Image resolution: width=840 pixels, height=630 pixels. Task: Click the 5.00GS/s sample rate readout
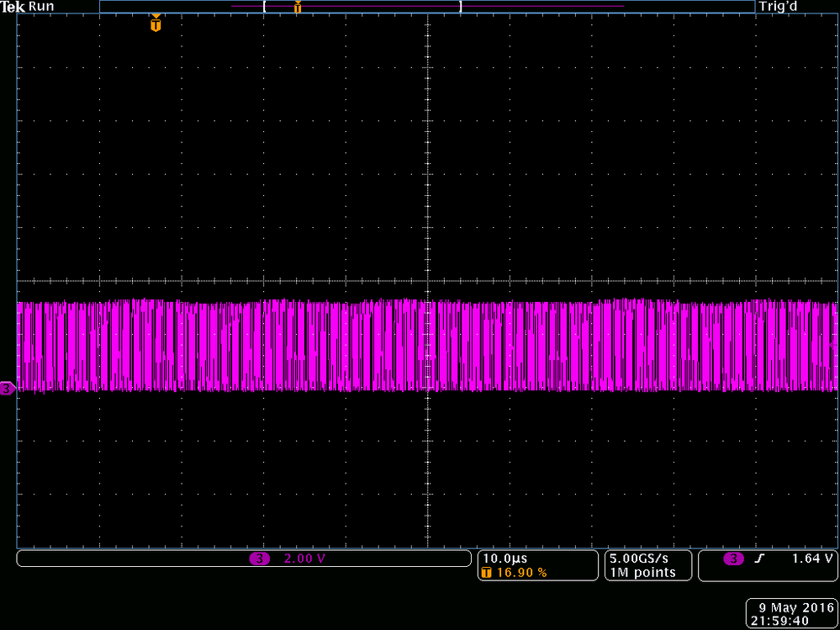point(639,559)
